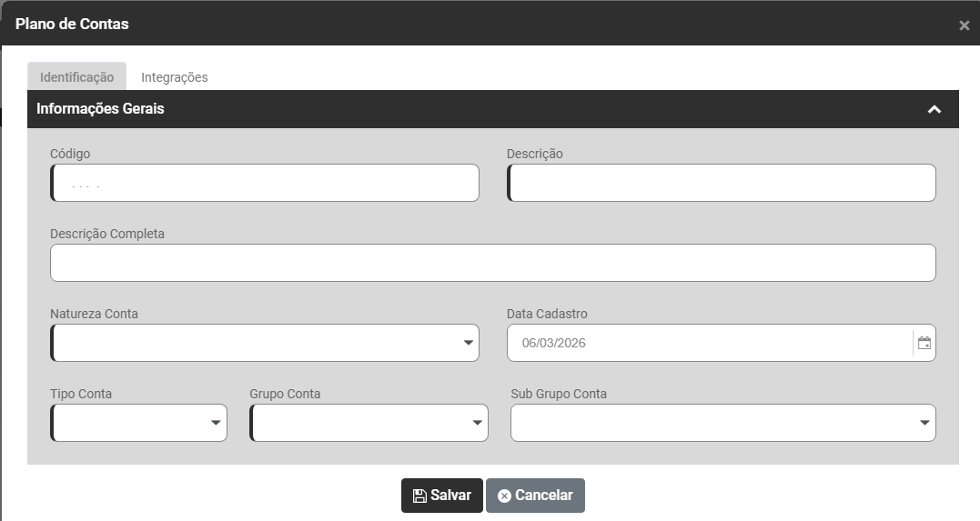
Task: Click the Plano de Contas title text
Action: (72, 24)
